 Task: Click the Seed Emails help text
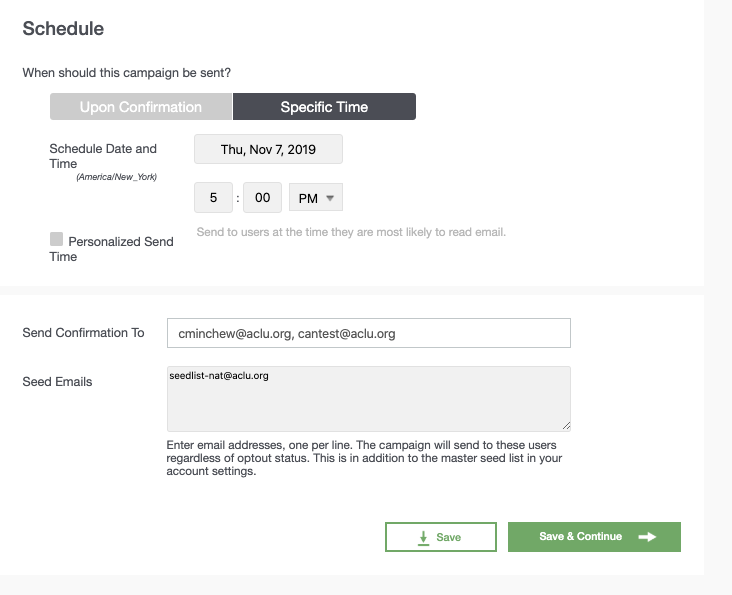364,458
